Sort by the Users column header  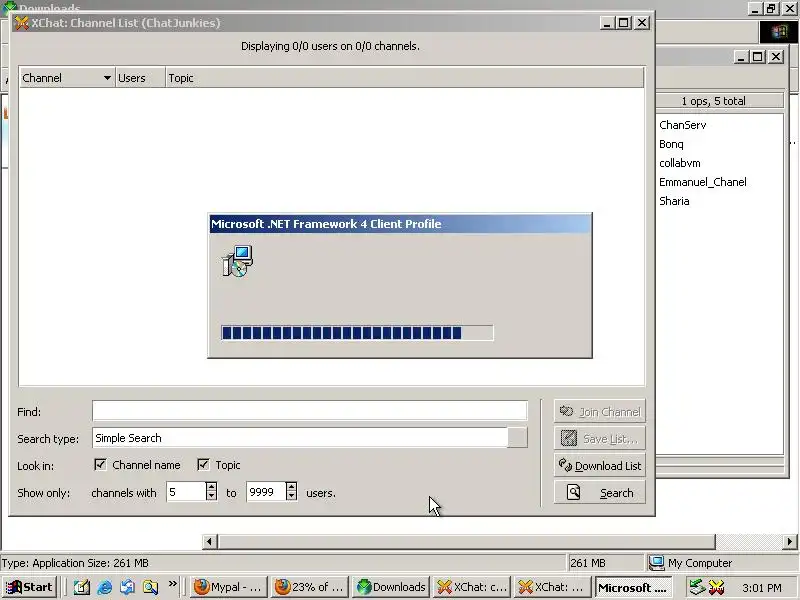tap(140, 78)
